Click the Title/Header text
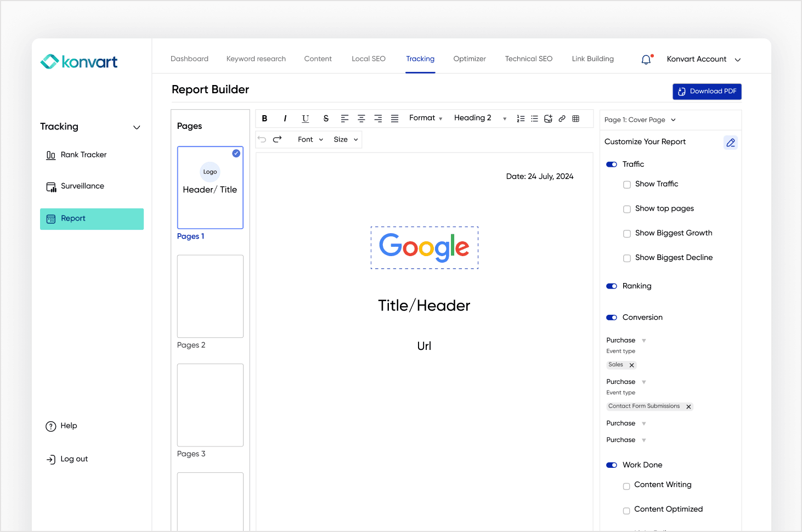This screenshot has width=802, height=532. (x=424, y=306)
